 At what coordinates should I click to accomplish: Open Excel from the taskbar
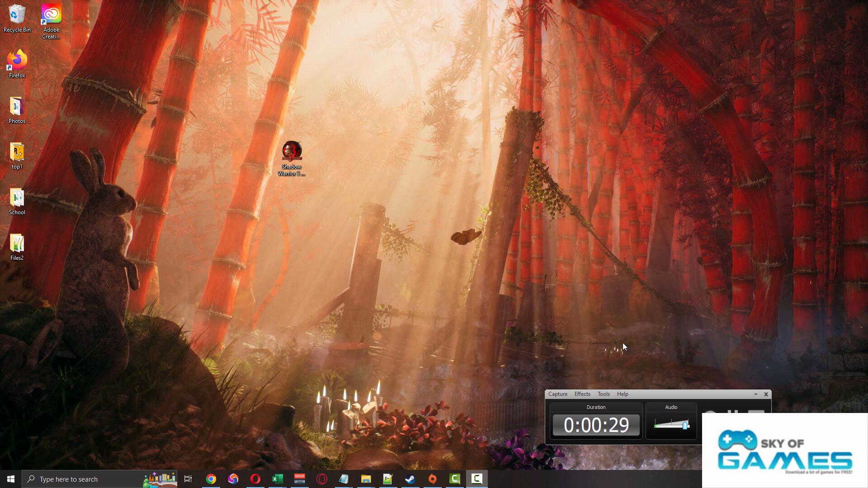[x=277, y=479]
